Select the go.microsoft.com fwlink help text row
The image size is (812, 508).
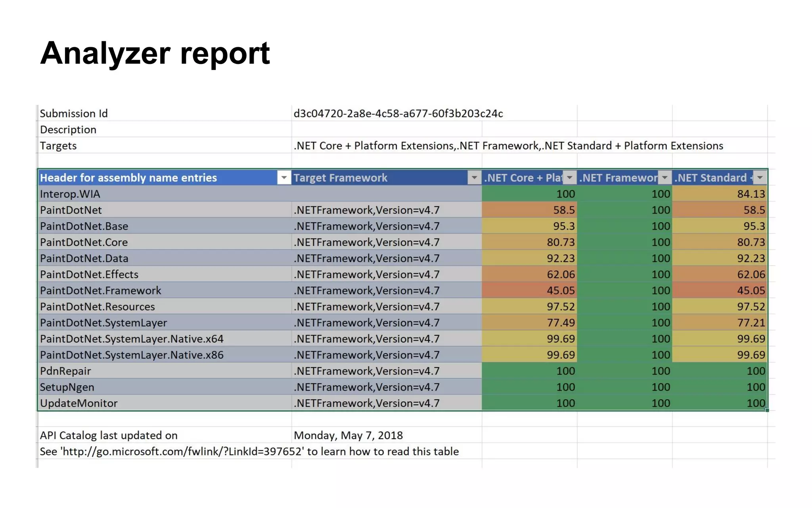[249, 452]
